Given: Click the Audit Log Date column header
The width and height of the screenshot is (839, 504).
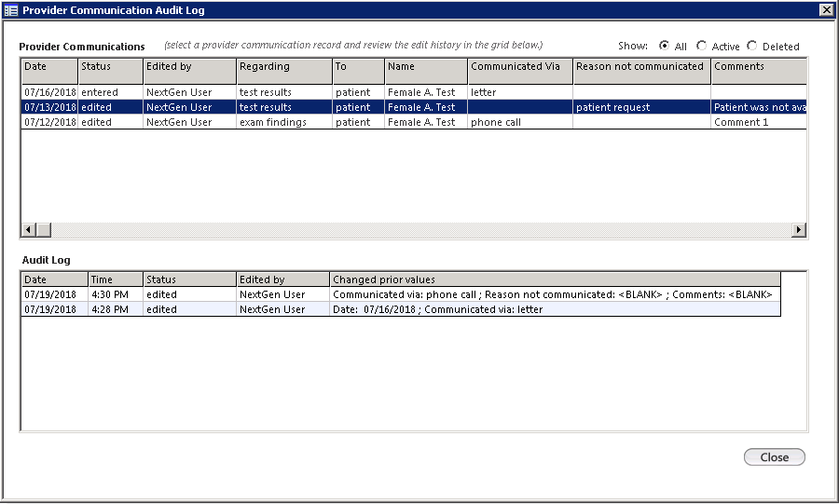Looking at the screenshot, I should click(x=55, y=279).
